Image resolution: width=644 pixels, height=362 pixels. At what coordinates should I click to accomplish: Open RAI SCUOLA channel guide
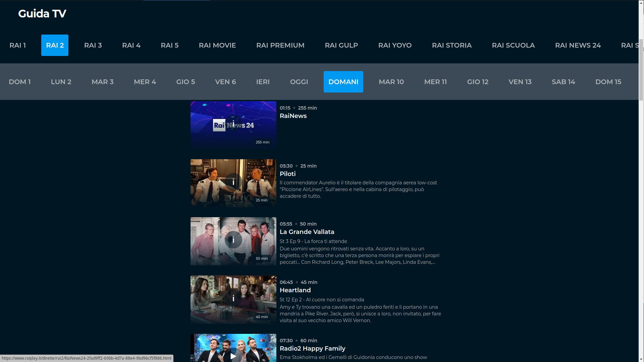[513, 45]
